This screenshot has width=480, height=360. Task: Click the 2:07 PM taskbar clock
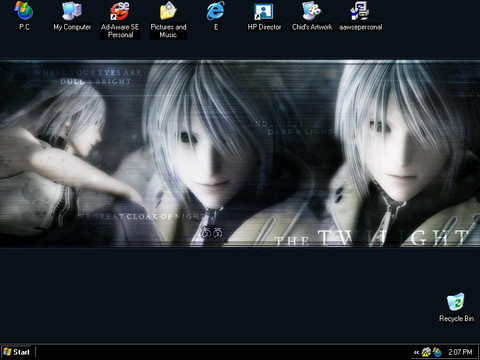(x=460, y=352)
